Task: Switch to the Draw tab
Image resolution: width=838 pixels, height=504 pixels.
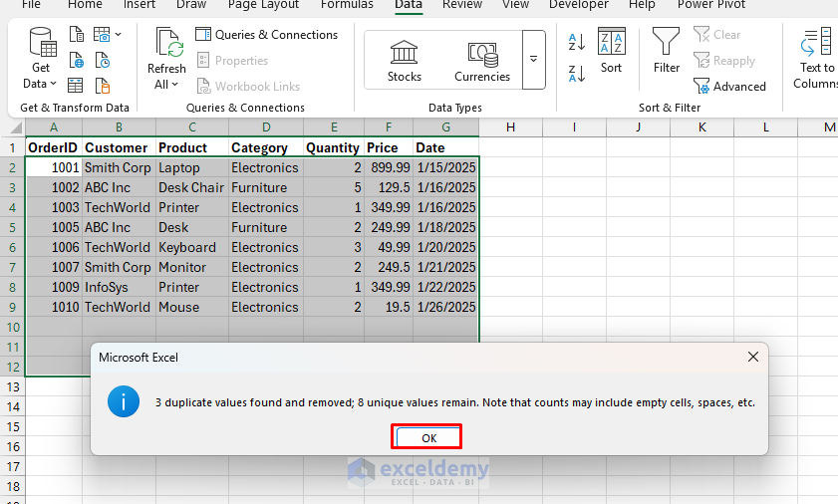Action: (190, 5)
